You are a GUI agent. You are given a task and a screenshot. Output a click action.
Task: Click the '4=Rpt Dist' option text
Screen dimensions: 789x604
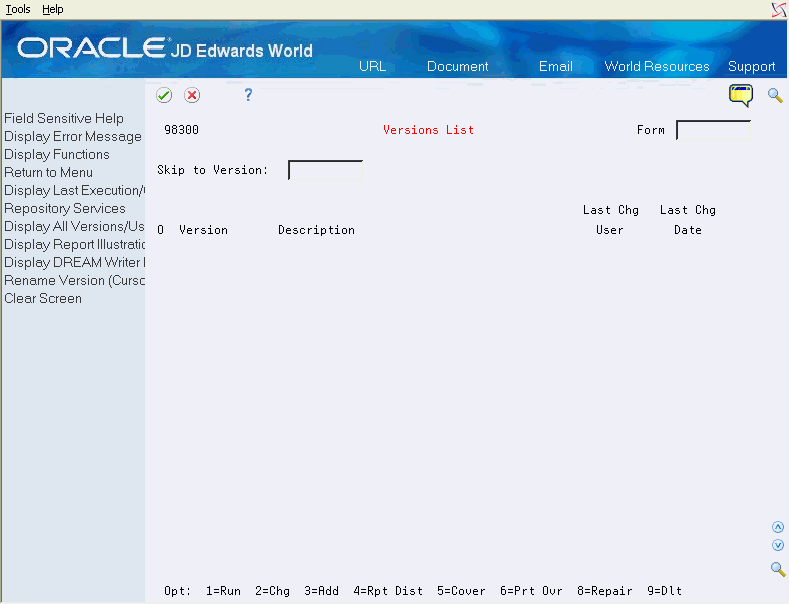coord(388,591)
